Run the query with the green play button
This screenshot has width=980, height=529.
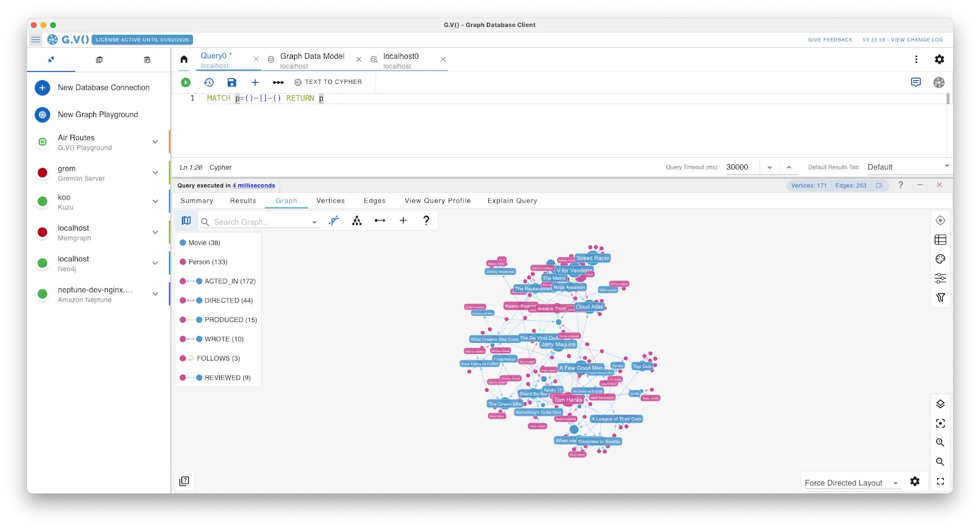[186, 82]
